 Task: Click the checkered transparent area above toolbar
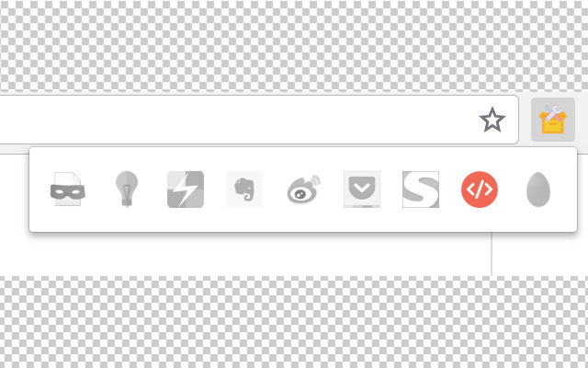(x=294, y=45)
